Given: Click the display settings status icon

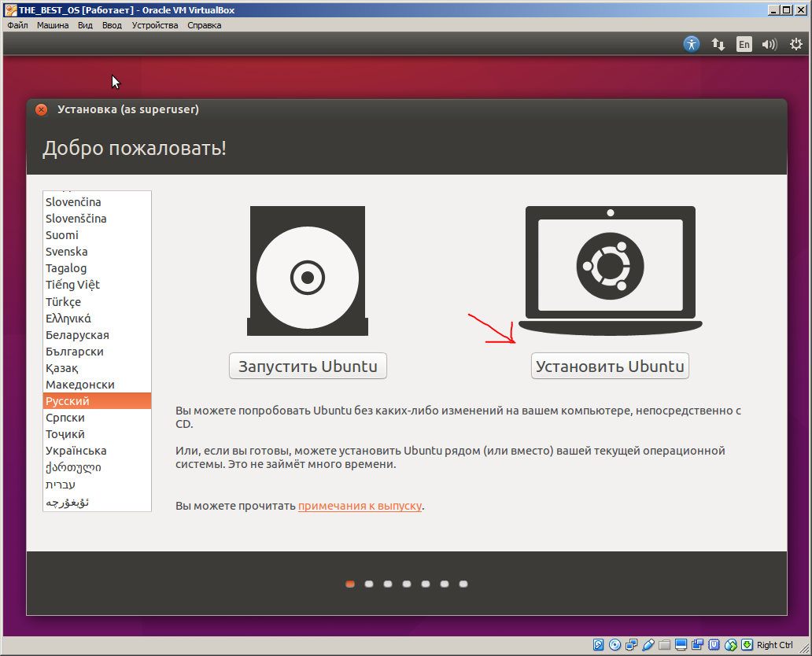Looking at the screenshot, I should tap(681, 645).
